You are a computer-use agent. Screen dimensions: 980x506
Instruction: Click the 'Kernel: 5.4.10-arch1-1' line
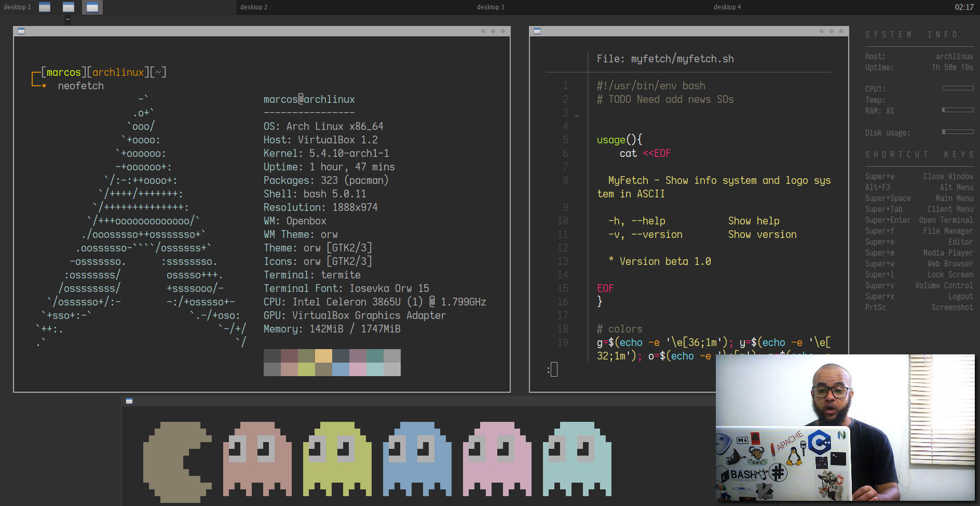[x=326, y=153]
